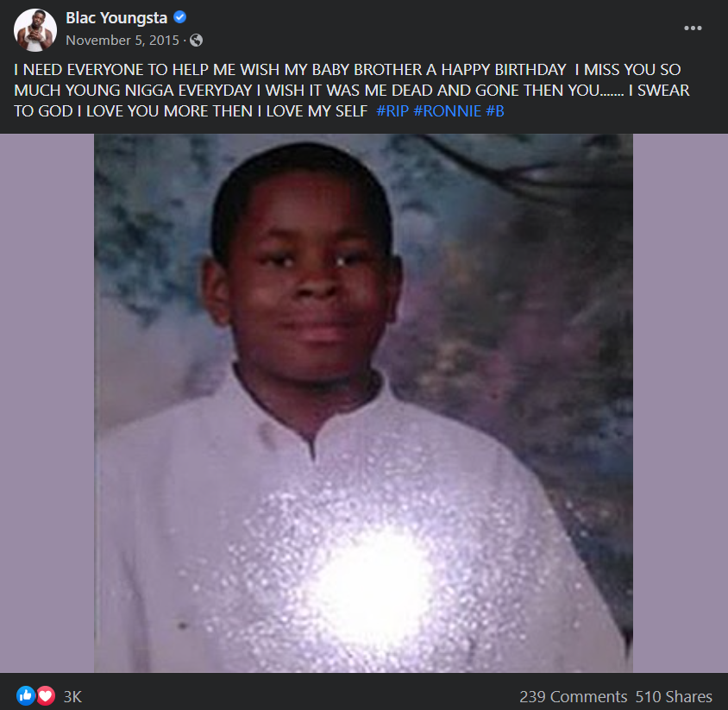Open the 3K reactions count list
The image size is (728, 710).
point(72,696)
